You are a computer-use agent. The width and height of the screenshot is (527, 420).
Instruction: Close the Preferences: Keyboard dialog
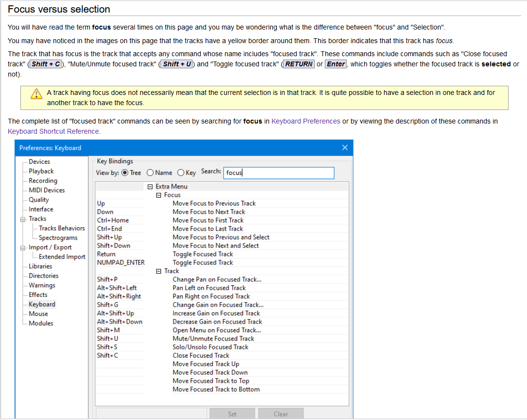345,148
